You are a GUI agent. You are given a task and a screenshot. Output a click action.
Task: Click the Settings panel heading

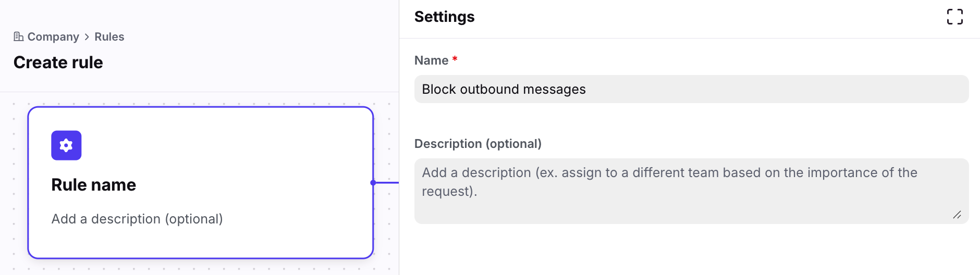444,17
